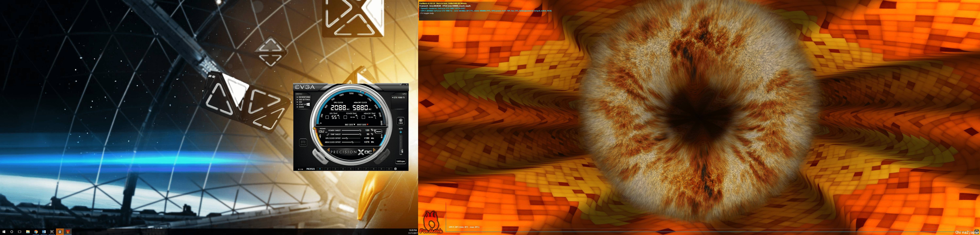The image size is (980, 235).
Task: Click the Voltage 1062 readout
Action: (x=321, y=132)
